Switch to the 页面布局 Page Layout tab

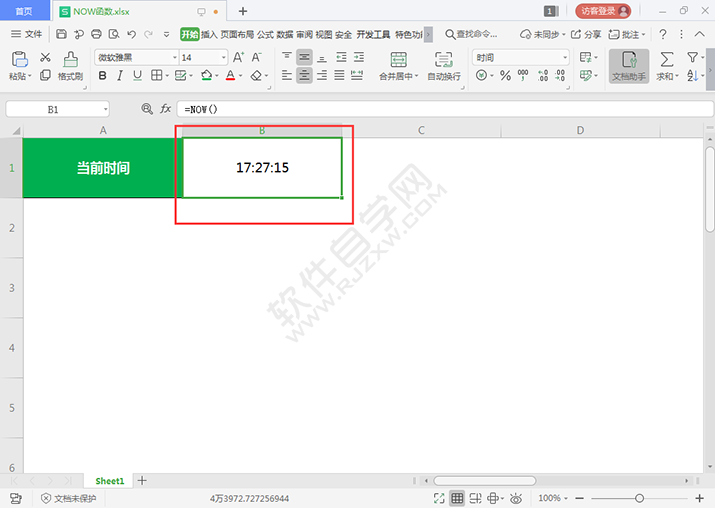click(x=237, y=35)
